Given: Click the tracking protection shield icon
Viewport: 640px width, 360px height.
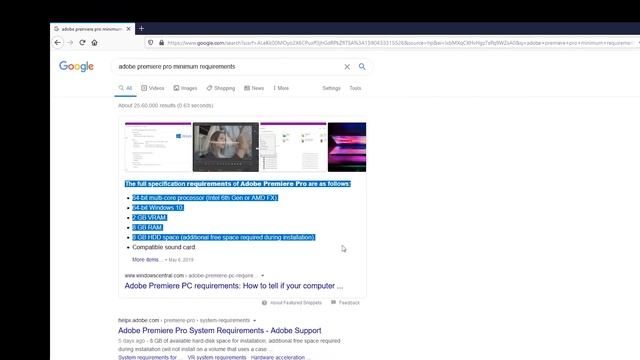Looking at the screenshot, I should pyautogui.click(x=151, y=42).
